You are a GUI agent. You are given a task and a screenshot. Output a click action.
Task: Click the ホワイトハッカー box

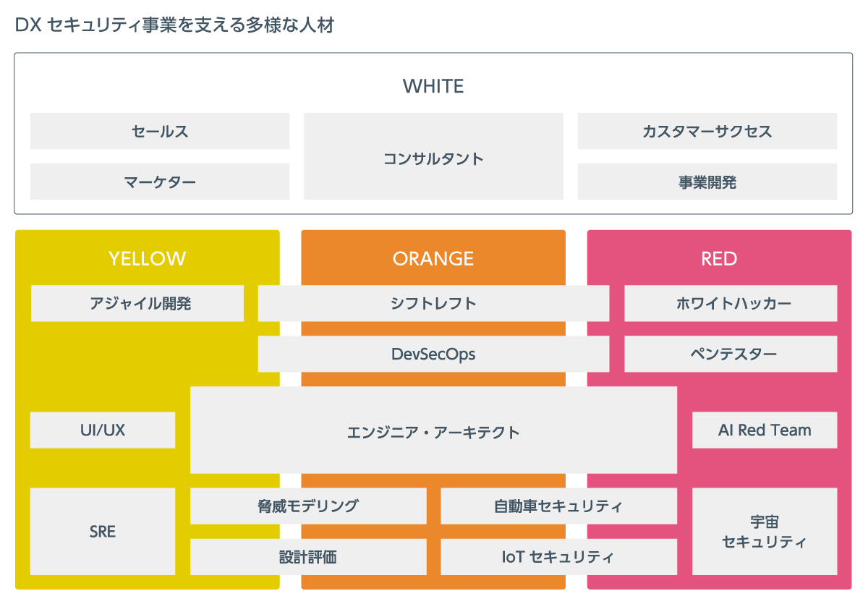click(731, 303)
